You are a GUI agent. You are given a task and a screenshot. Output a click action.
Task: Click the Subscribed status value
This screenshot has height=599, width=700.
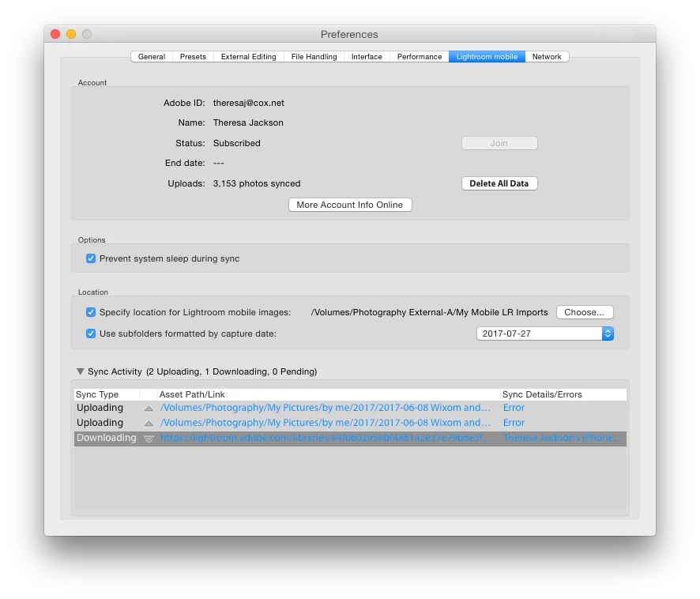236,143
